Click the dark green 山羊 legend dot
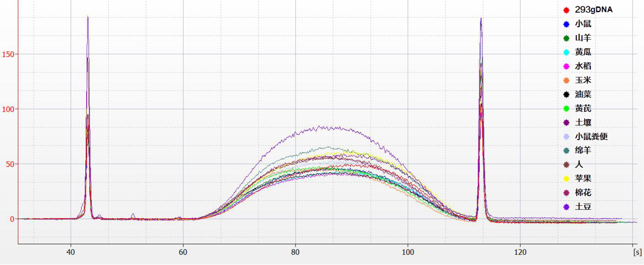This screenshot has width=644, height=265. pos(566,38)
